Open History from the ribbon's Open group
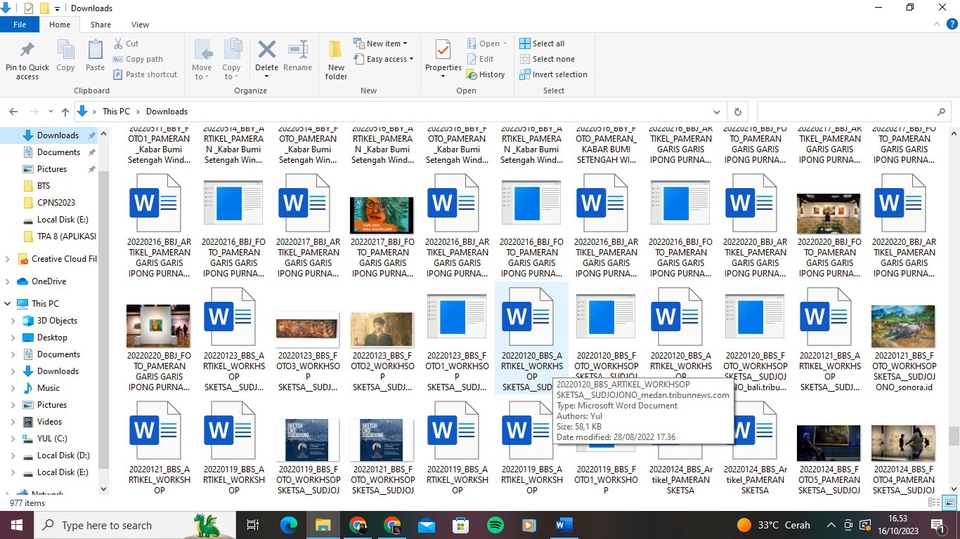The width and height of the screenshot is (960, 539). tap(485, 74)
